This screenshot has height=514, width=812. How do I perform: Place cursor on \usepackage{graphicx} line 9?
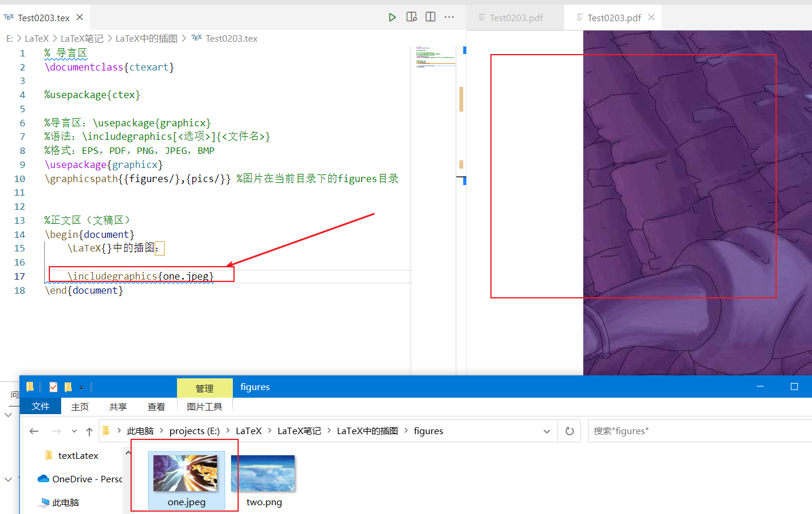tap(103, 164)
